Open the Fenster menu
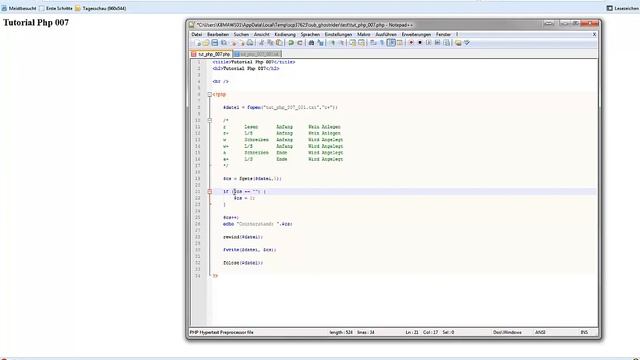640x360 pixels. click(443, 35)
